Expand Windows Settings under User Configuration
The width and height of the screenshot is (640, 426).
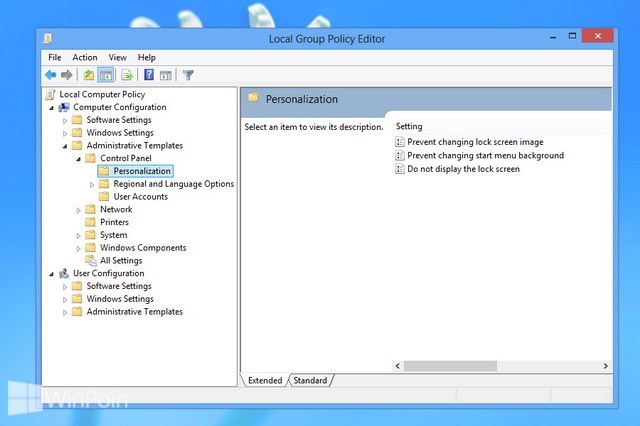[64, 300]
